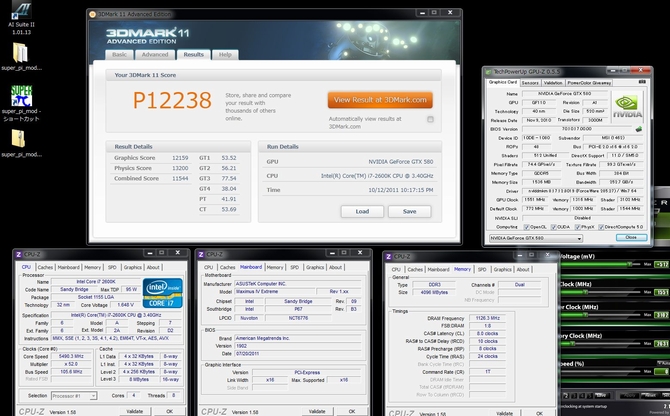Click the screenshot camera icon in GPU-Z
This screenshot has width=670, height=416.
(642, 82)
